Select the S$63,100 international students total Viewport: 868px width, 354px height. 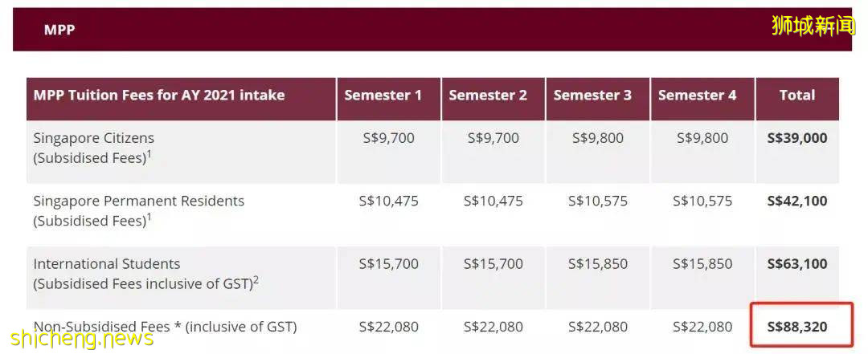tap(796, 263)
